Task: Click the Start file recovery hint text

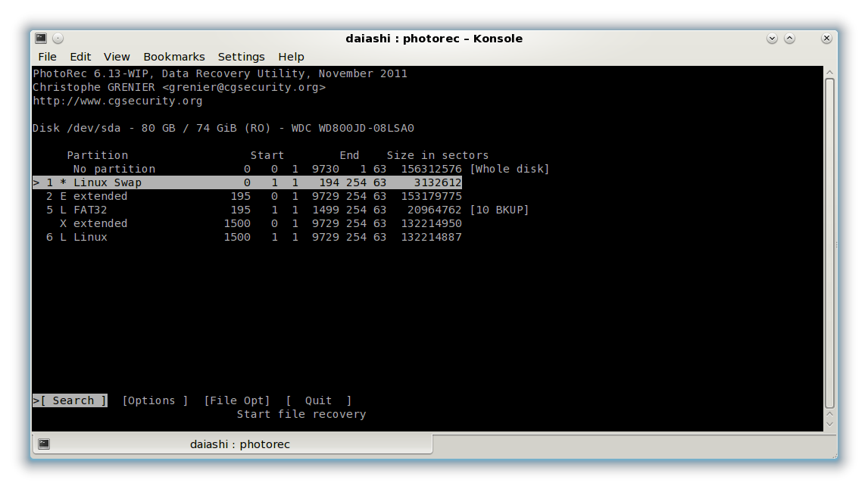Action: pyautogui.click(x=301, y=414)
